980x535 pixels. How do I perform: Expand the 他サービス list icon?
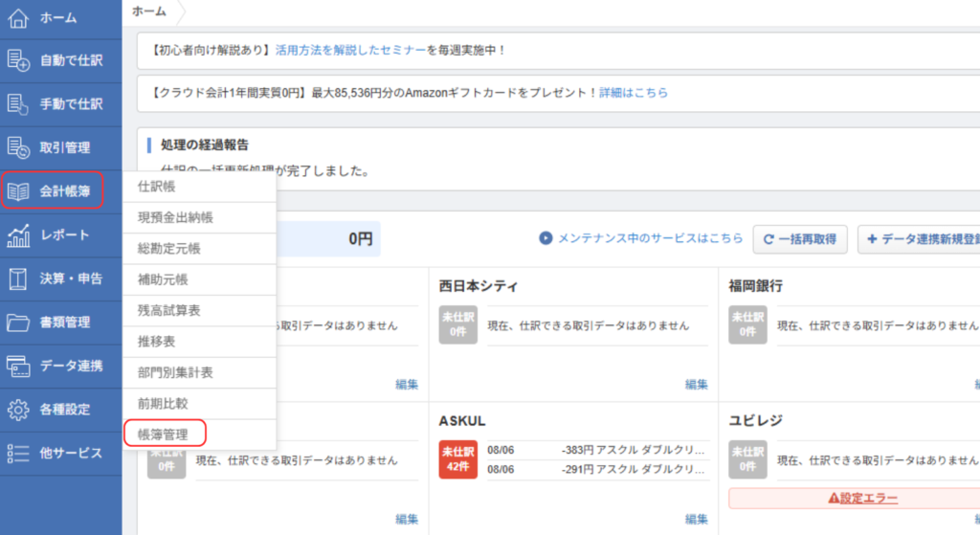[18, 454]
